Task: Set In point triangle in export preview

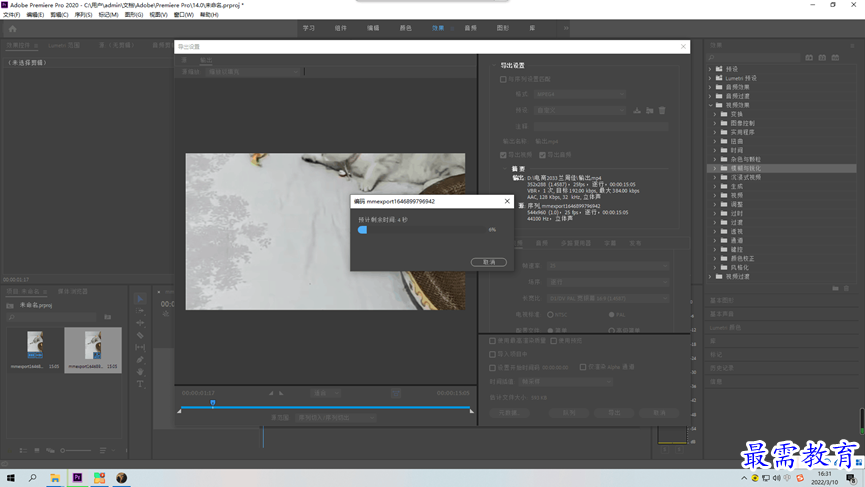Action: [271, 393]
